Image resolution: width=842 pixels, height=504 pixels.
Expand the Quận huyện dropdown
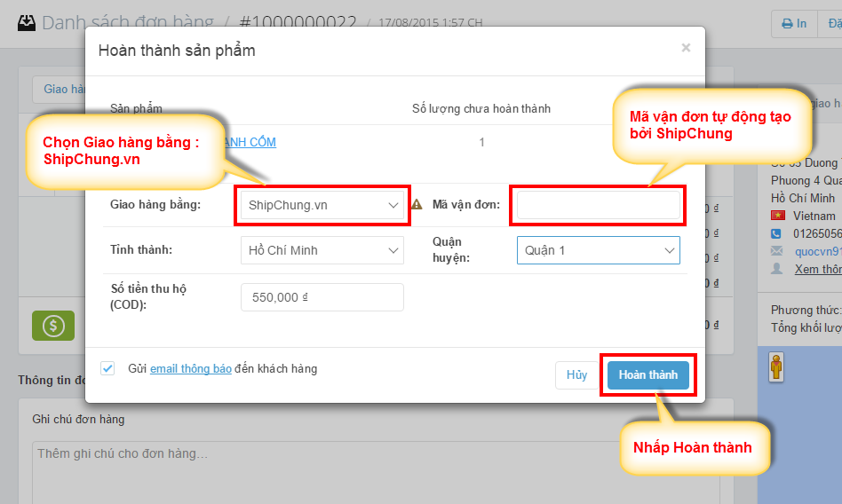point(599,250)
